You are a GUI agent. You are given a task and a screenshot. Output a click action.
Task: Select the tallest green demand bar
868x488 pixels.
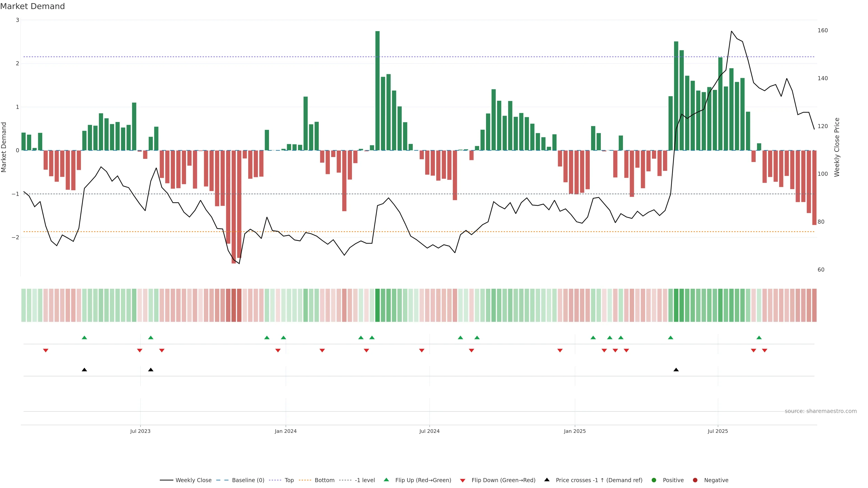click(377, 91)
